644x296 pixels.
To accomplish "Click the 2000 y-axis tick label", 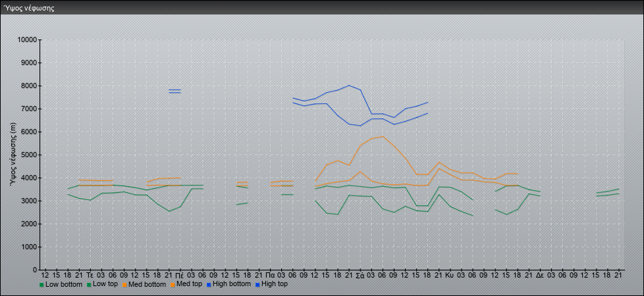I will click(x=29, y=224).
